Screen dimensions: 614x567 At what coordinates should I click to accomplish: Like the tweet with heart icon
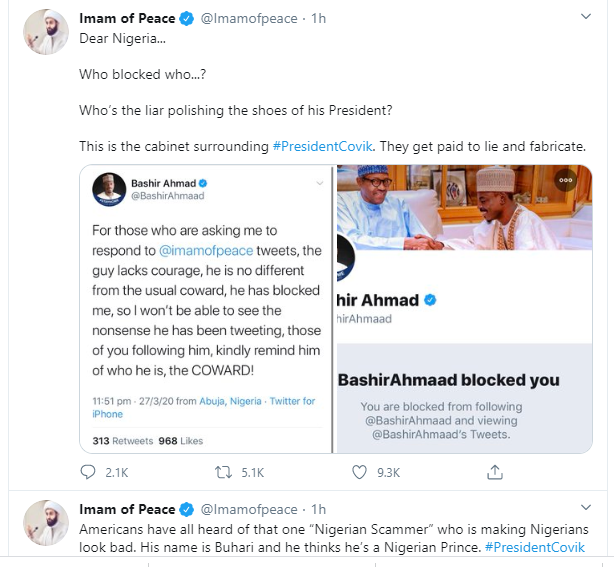click(x=359, y=472)
